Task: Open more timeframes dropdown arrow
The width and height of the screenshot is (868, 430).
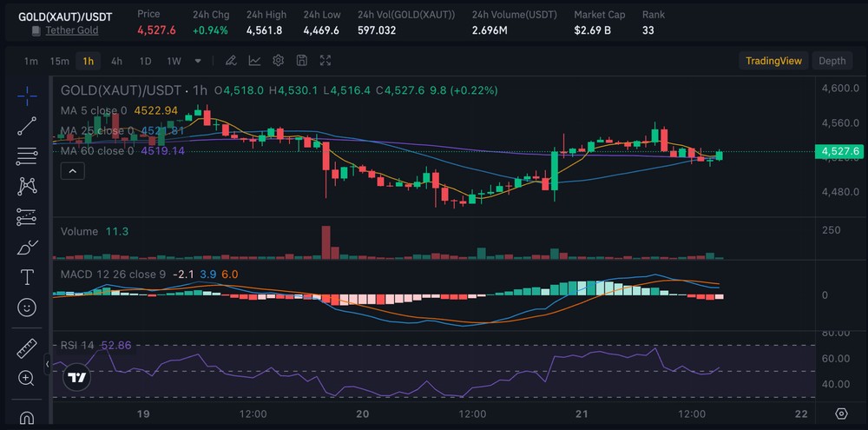Action: 198,61
